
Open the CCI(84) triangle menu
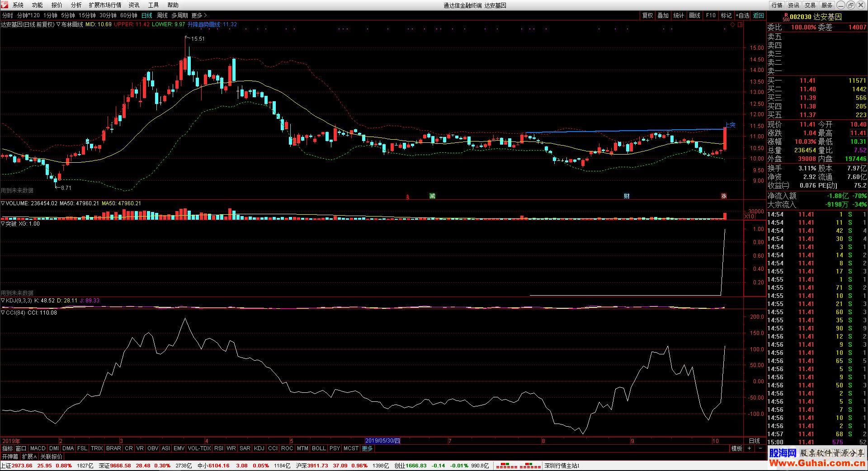(x=3, y=313)
